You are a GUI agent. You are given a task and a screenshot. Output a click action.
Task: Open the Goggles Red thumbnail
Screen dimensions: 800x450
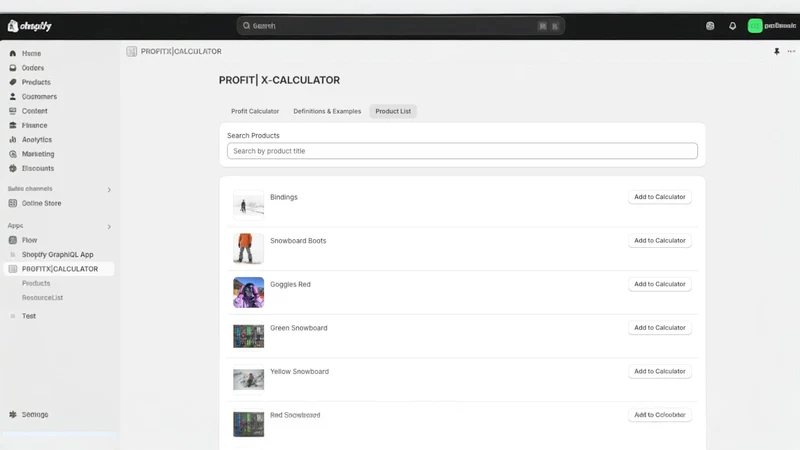pyautogui.click(x=248, y=292)
